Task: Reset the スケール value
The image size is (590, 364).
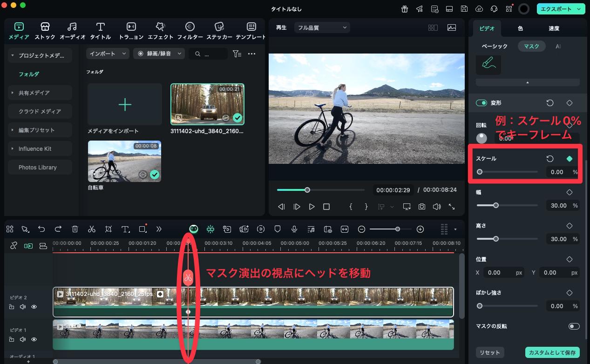Action: pyautogui.click(x=549, y=159)
